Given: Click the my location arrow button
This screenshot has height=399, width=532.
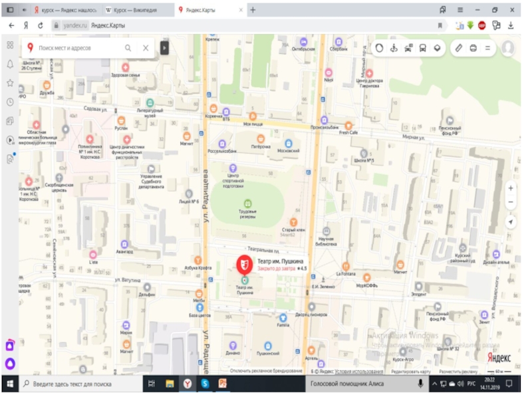Looking at the screenshot, I should 511,222.
